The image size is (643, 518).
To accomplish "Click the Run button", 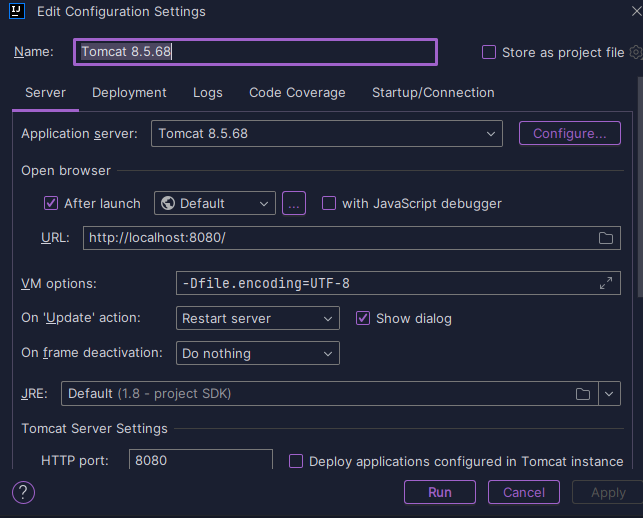I will point(440,492).
